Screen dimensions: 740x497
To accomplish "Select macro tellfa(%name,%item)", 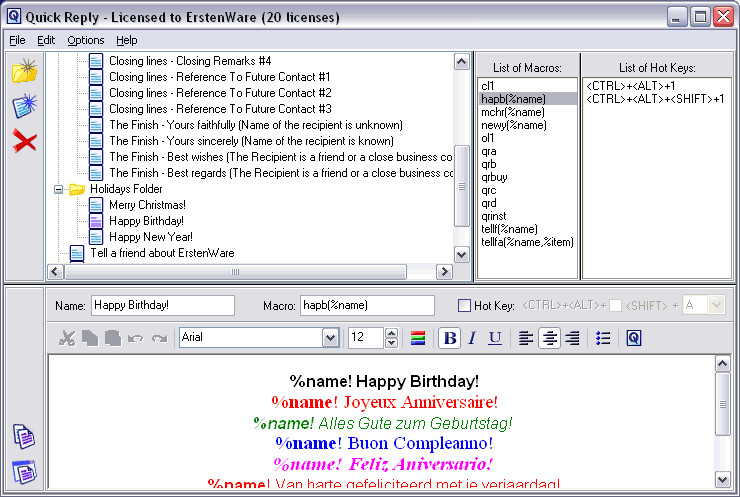I will point(527,242).
